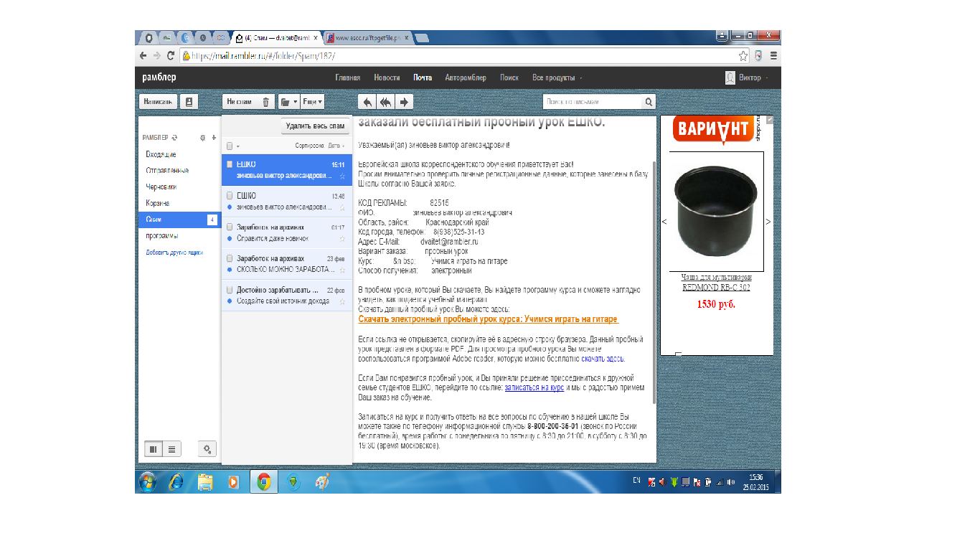Viewport: 980px width, 551px height.
Task: Open the Chrome hamburger menu
Action: point(774,55)
